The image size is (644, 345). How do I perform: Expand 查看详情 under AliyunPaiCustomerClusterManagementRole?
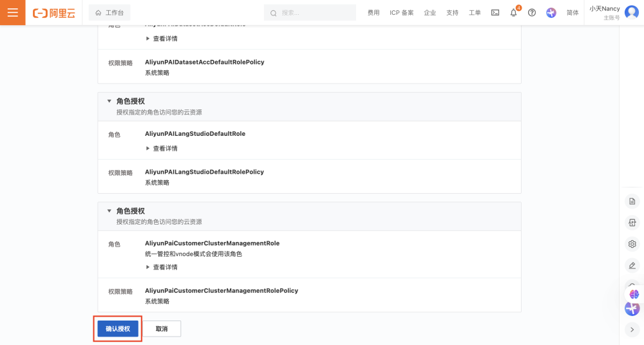tap(162, 267)
